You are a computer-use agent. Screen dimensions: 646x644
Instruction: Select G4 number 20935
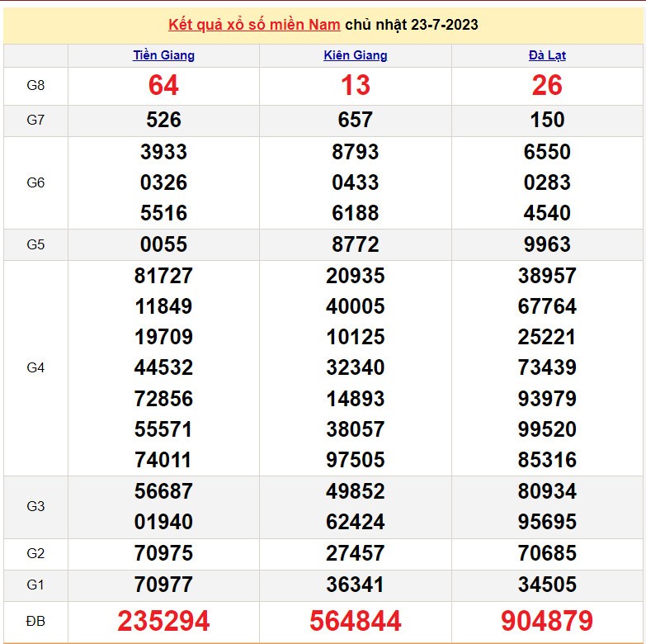point(355,276)
